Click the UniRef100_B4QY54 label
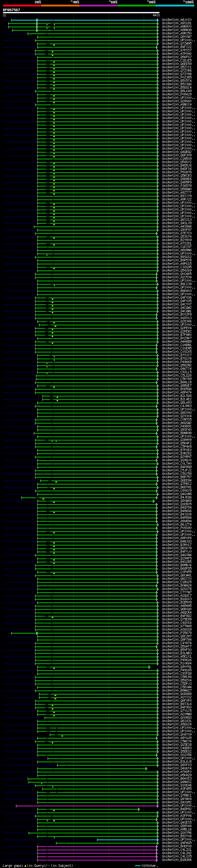 (x=176, y=507)
